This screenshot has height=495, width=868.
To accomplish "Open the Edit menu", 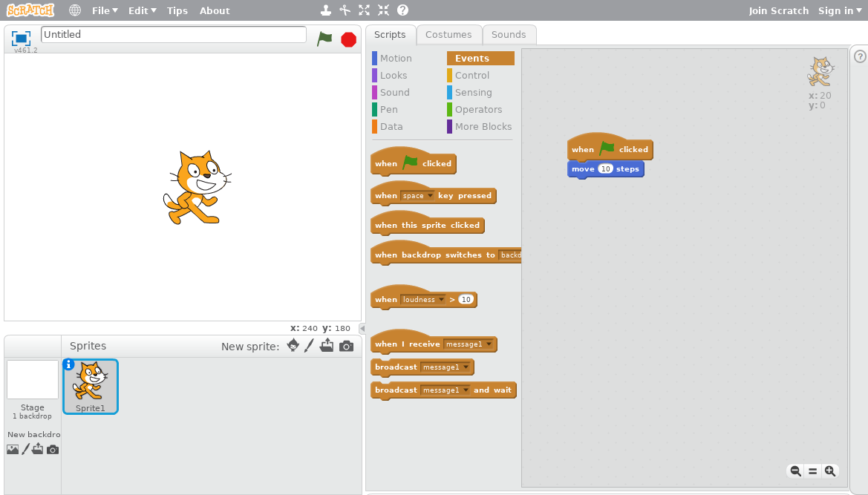I will pos(143,10).
